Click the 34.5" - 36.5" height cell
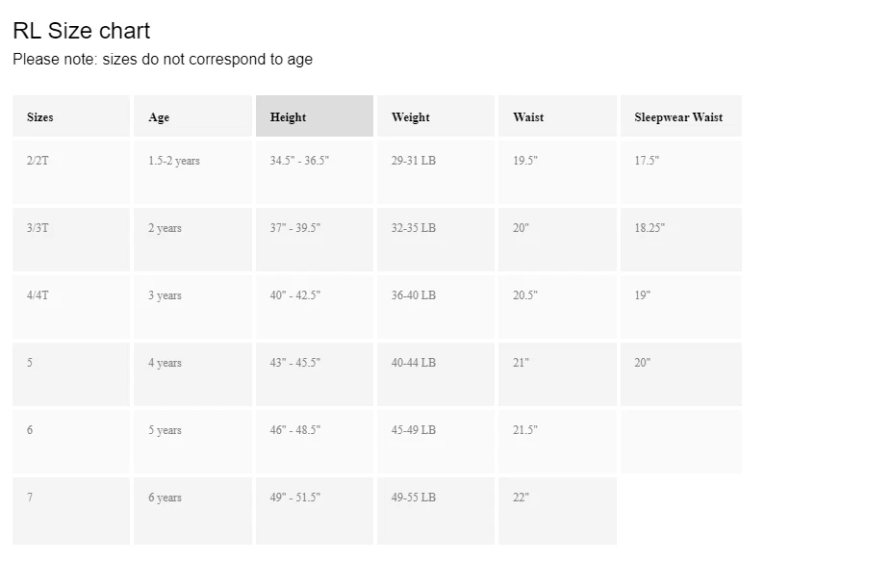The height and width of the screenshot is (588, 891). click(x=315, y=172)
